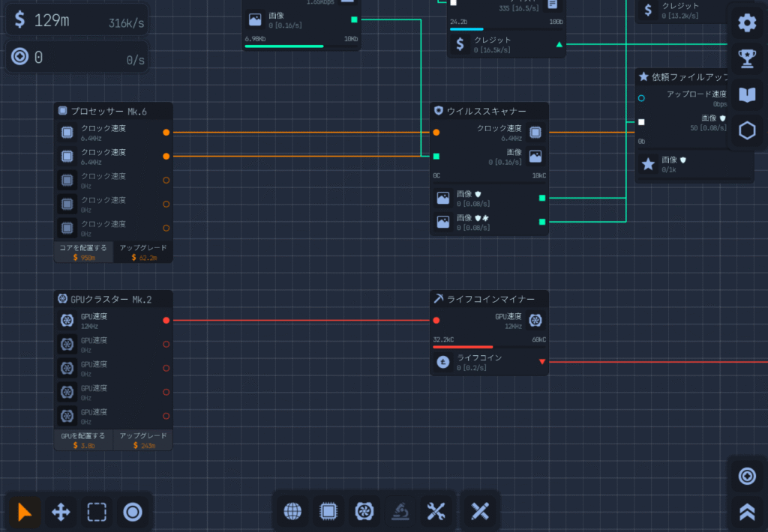Click the orange clock input port on ウイルススキャナー
The image size is (768, 532).
[x=436, y=132]
